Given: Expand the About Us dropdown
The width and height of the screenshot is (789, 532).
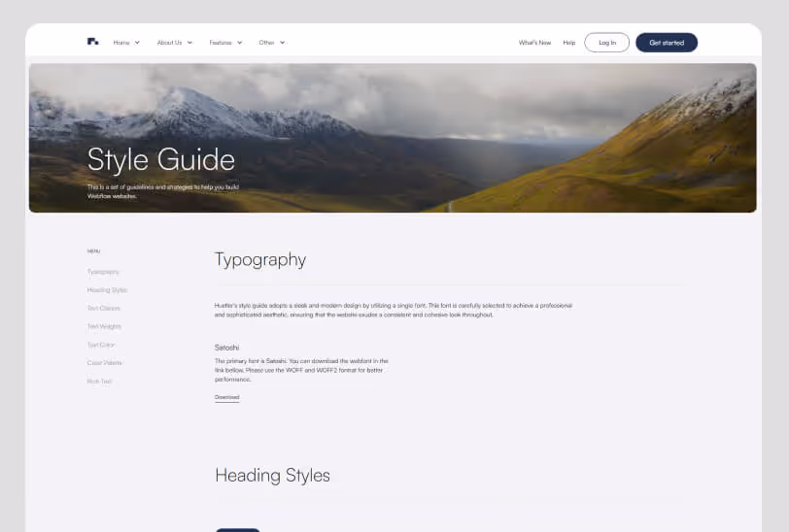Looking at the screenshot, I should coord(175,43).
